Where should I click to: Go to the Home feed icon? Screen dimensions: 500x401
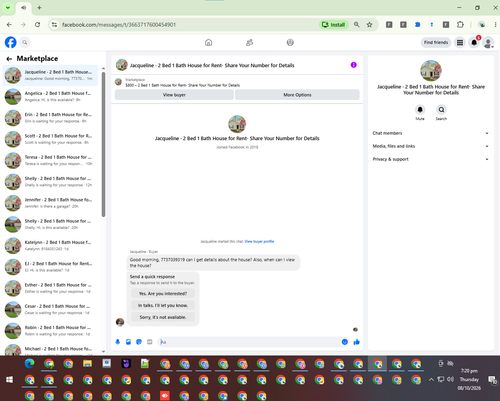(x=208, y=42)
